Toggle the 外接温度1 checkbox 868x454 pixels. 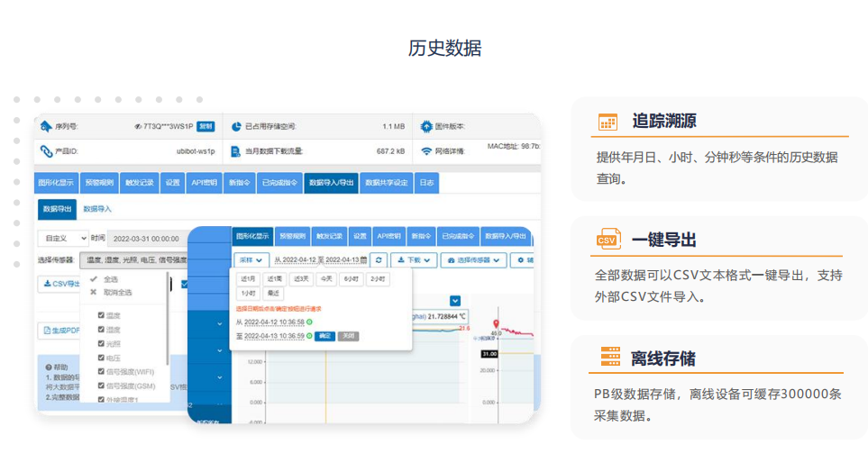tap(101, 399)
